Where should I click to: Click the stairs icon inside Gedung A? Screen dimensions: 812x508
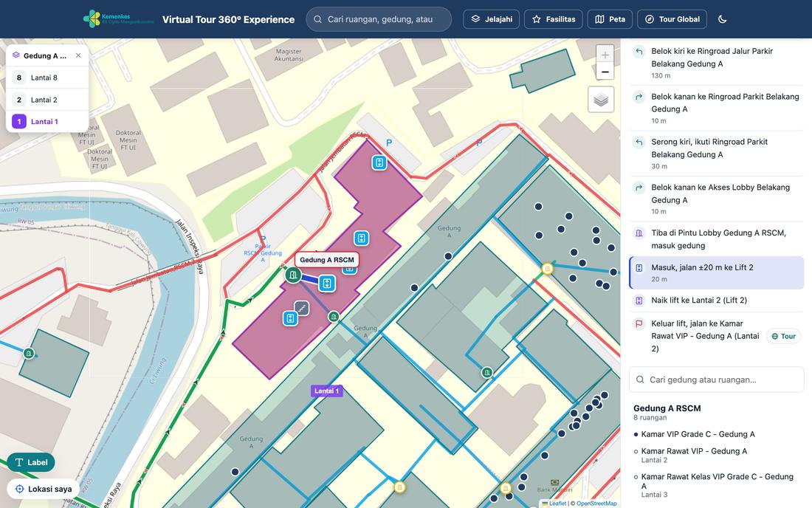301,309
